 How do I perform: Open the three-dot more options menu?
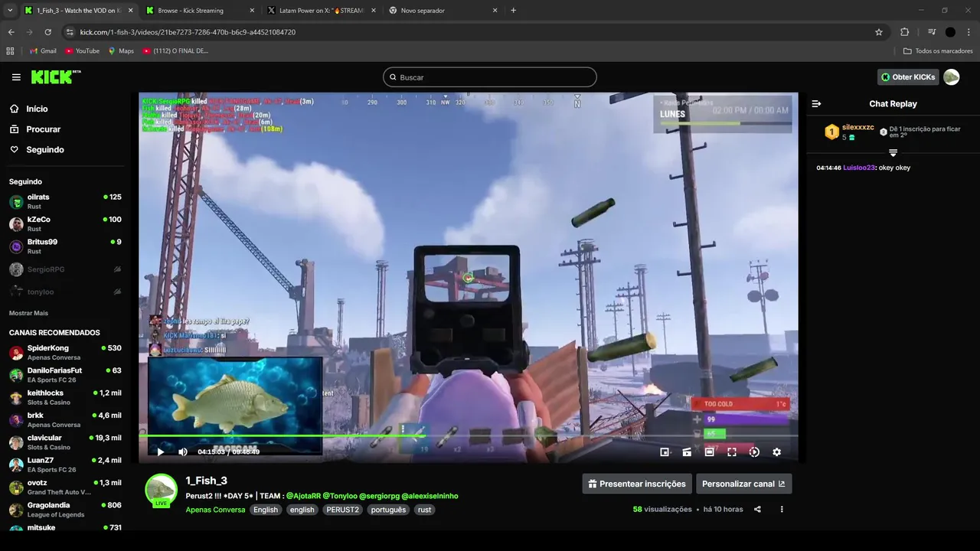(x=782, y=510)
